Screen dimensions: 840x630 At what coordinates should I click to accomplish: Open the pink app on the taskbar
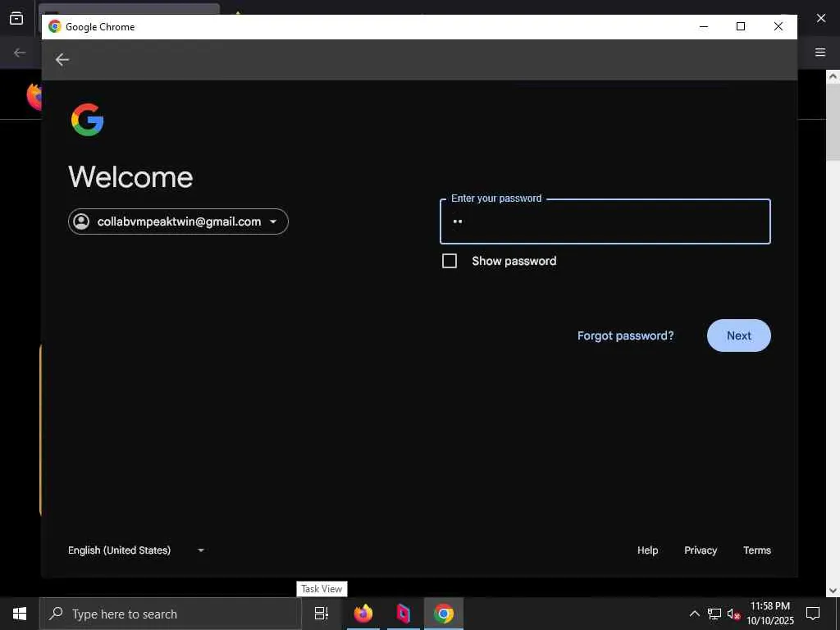pos(404,614)
